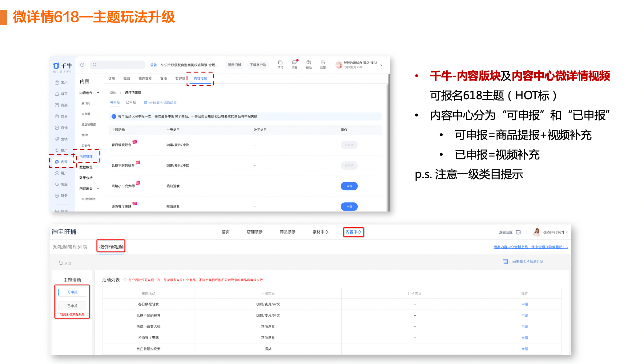Open the 消息 message icon with red dot

[294, 63]
